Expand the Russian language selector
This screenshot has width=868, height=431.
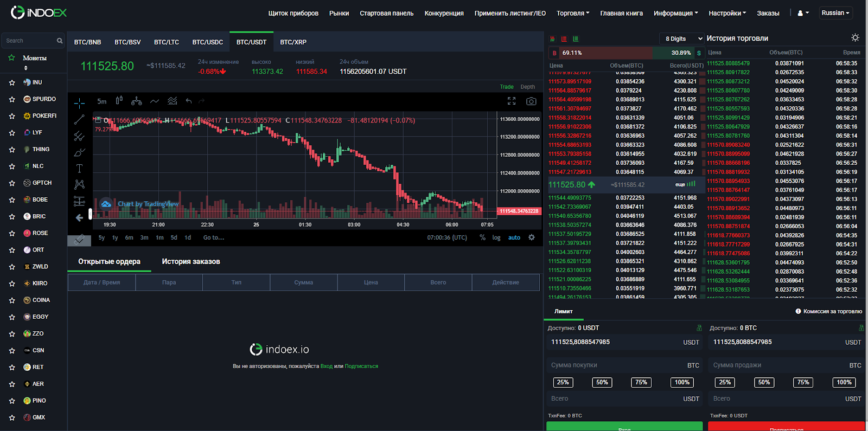[x=836, y=13]
